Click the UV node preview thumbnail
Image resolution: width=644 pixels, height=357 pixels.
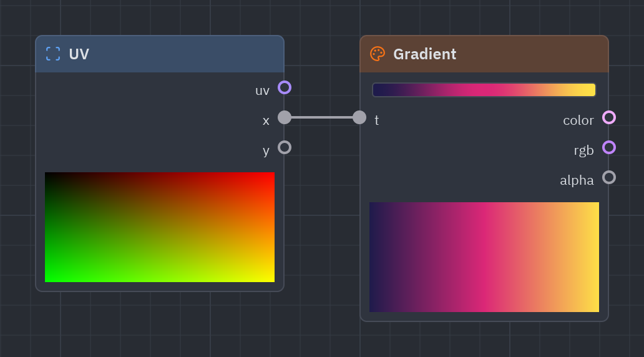tap(160, 227)
